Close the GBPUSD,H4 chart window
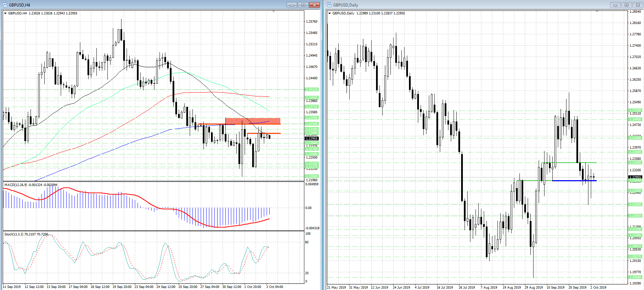The image size is (644, 290). click(314, 5)
